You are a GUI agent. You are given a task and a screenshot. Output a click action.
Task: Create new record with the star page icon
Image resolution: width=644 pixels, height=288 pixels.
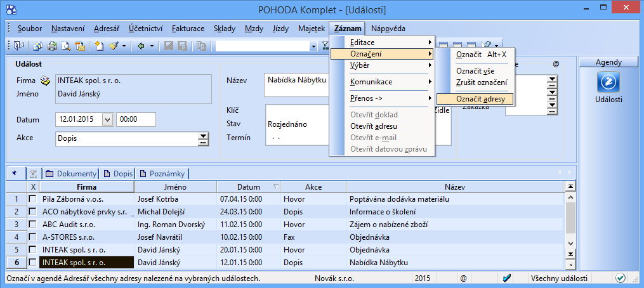[99, 46]
